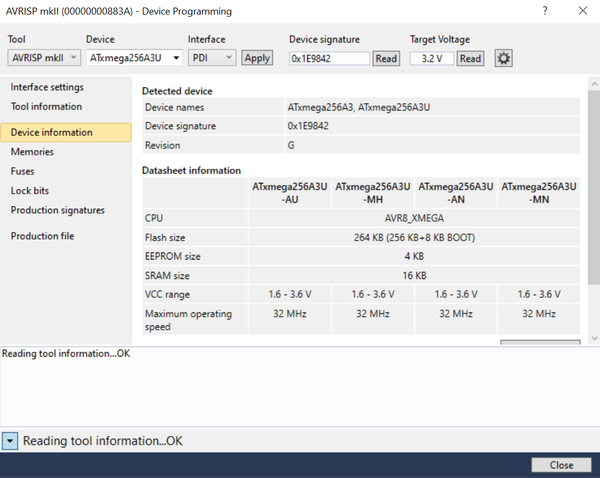This screenshot has height=478, width=600.
Task: Select SRAM size value 16 KB
Action: pyautogui.click(x=414, y=276)
